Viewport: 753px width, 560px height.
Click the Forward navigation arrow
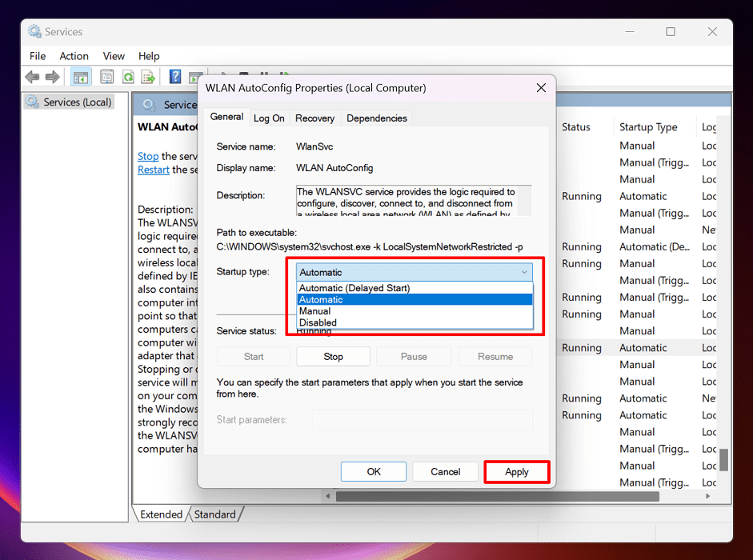click(52, 76)
